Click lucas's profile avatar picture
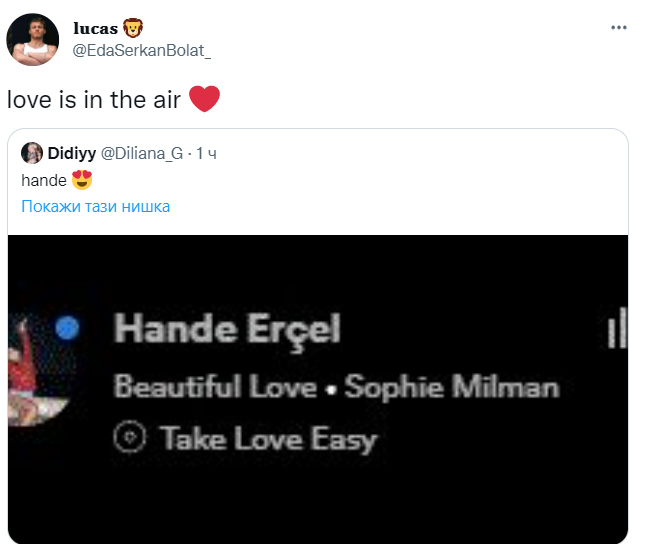The height and width of the screenshot is (544, 645). point(31,41)
